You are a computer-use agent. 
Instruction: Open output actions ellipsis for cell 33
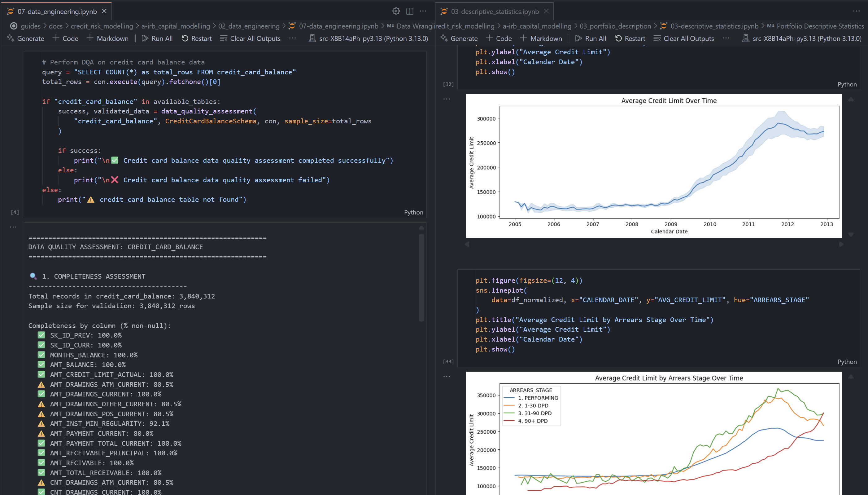447,376
